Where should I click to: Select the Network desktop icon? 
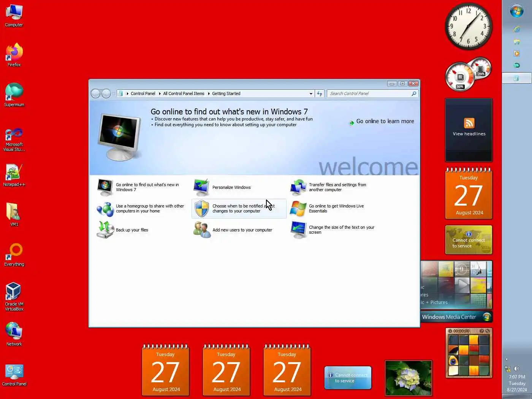tap(14, 335)
